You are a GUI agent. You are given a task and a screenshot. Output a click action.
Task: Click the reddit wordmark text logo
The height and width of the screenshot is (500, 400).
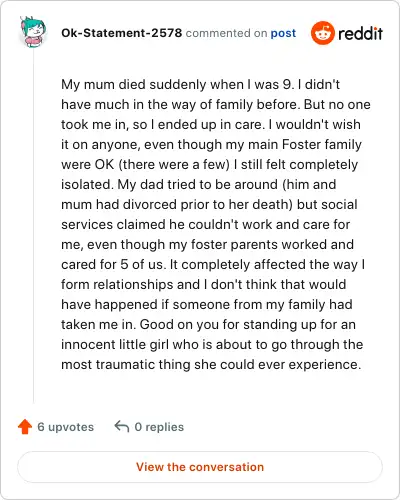(360, 33)
